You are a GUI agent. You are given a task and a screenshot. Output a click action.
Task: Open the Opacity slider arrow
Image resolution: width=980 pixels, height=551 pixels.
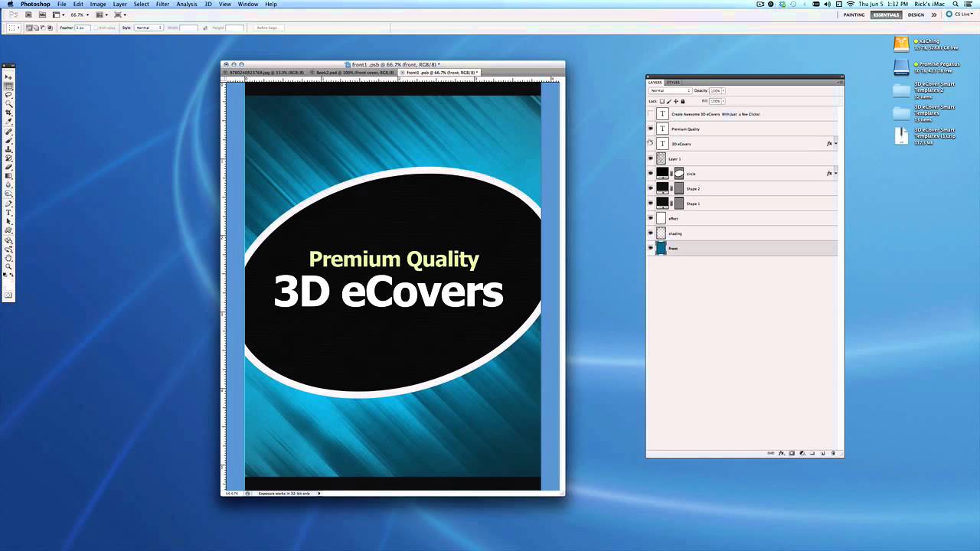(724, 90)
